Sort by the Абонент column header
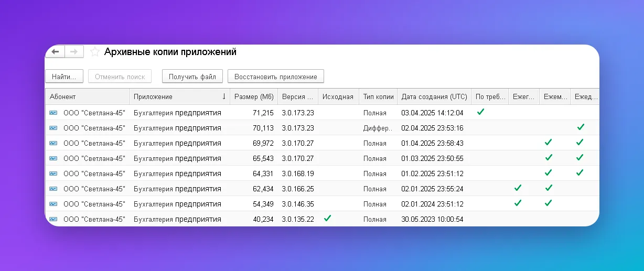 [87, 96]
